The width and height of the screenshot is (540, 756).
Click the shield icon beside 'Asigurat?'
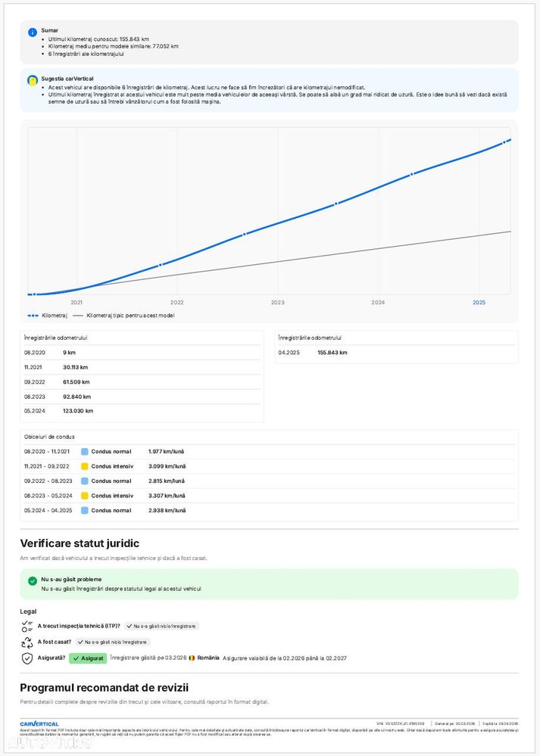pos(27,658)
